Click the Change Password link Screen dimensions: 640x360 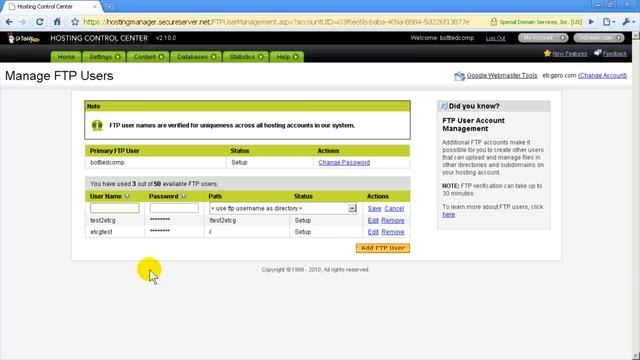(344, 162)
